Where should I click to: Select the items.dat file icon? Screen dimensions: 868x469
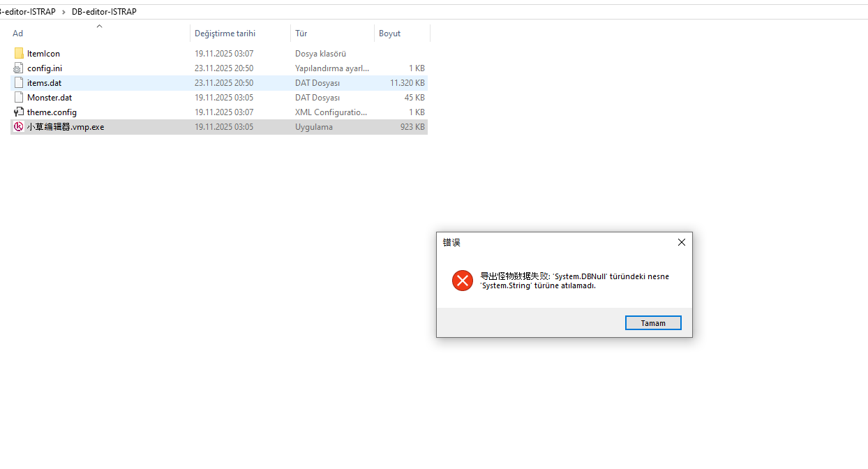tap(19, 83)
